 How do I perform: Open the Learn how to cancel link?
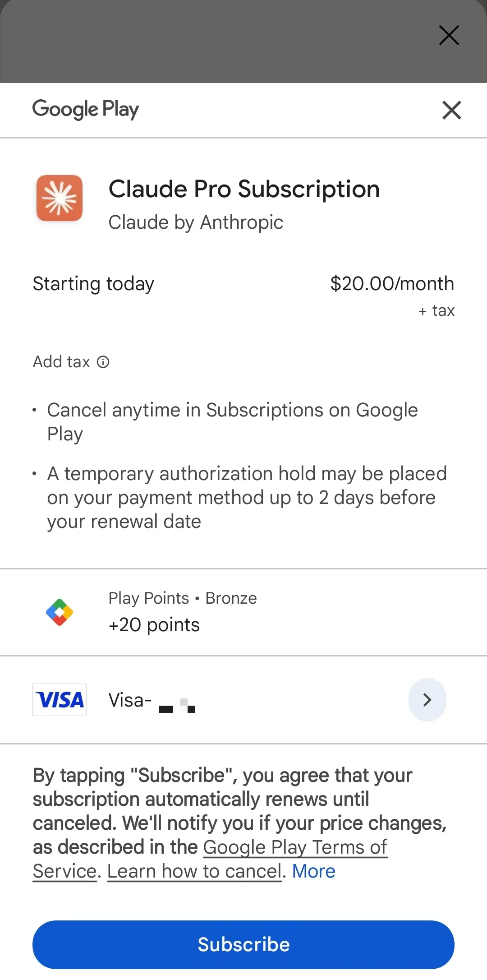194,871
